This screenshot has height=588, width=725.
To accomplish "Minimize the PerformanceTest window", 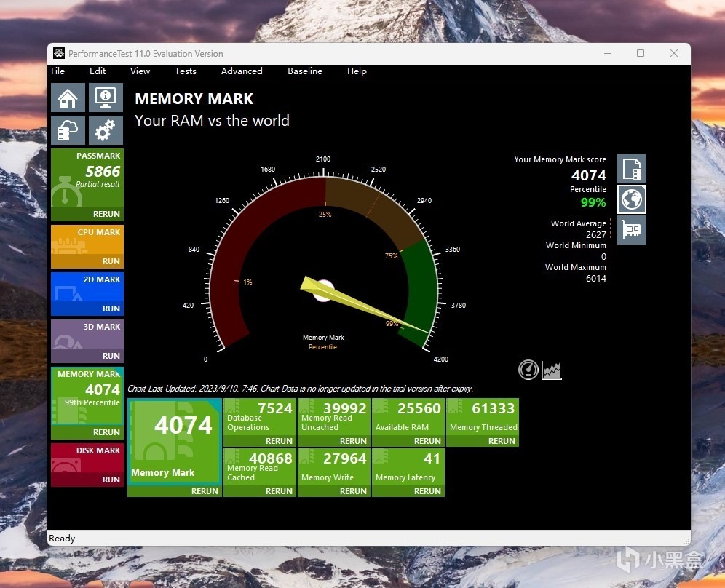I will 608,54.
